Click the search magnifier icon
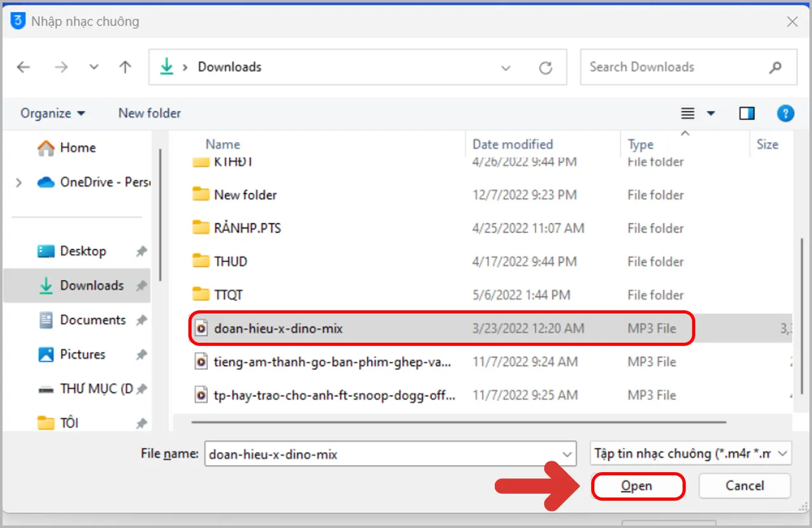 [775, 67]
